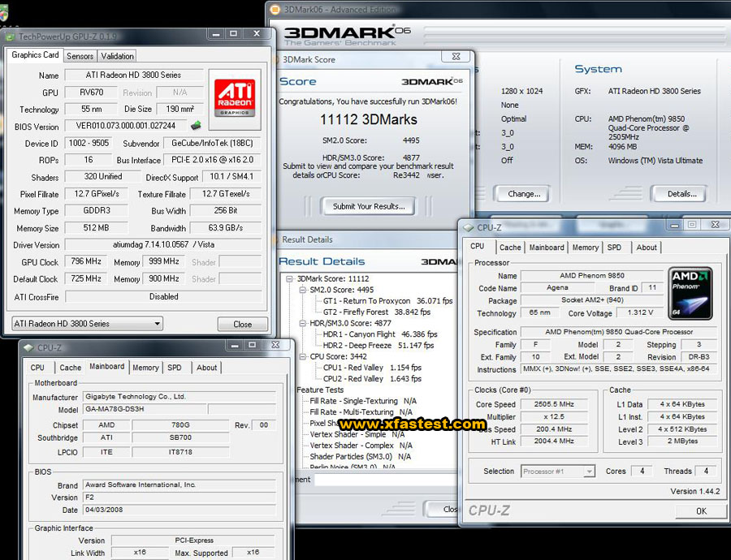Click the BIOS Version field in GPU-Z
The image size is (731, 560).
click(126, 126)
